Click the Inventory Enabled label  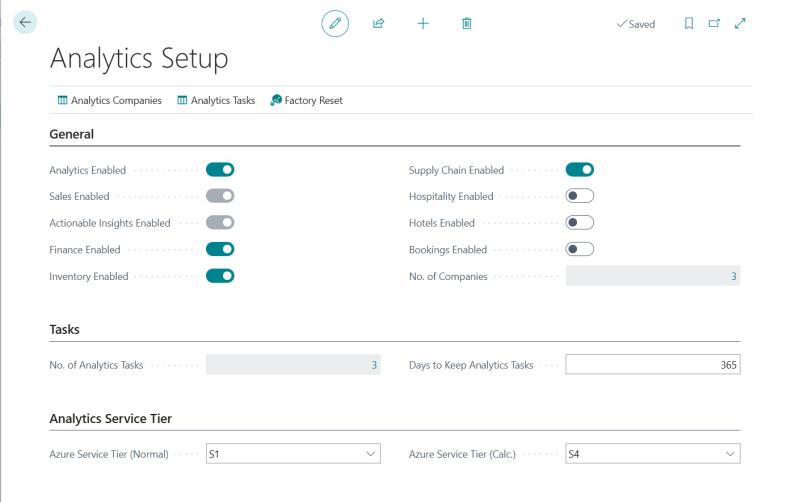click(x=89, y=277)
